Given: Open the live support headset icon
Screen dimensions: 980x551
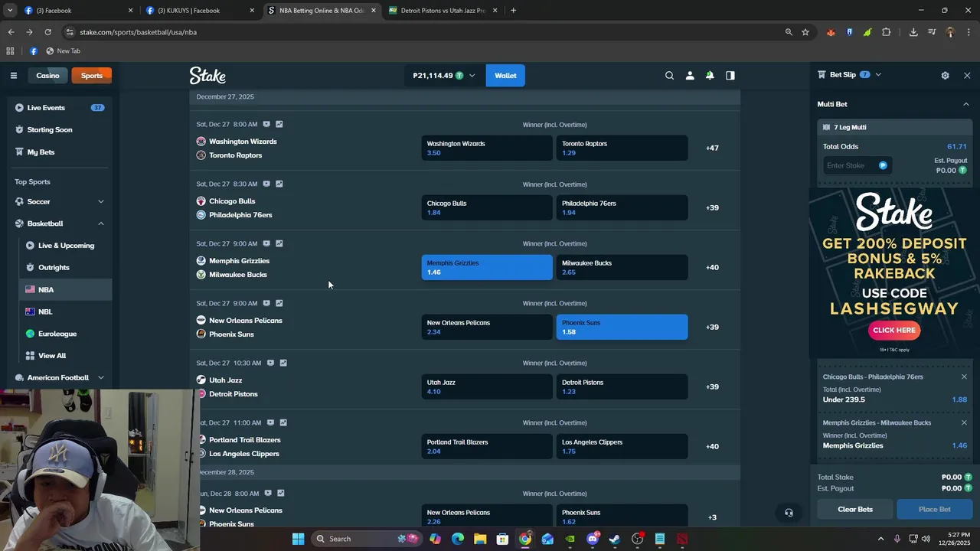Looking at the screenshot, I should click(x=789, y=513).
